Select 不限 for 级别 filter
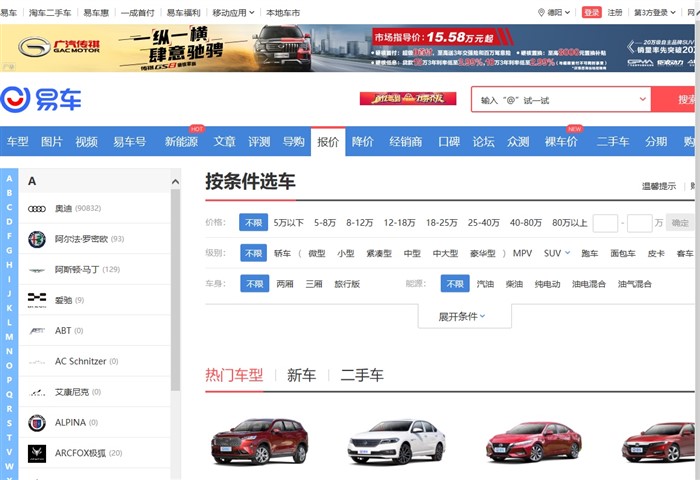This screenshot has width=700, height=480. click(254, 253)
